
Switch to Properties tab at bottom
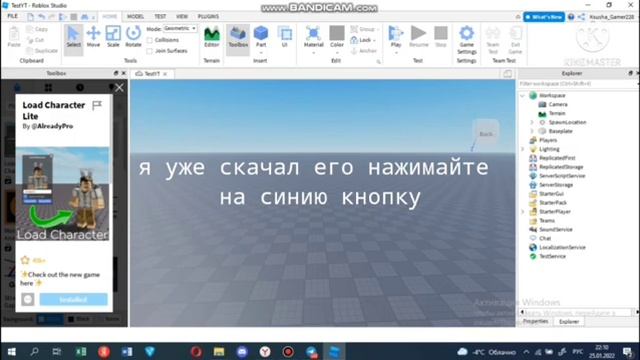click(536, 322)
